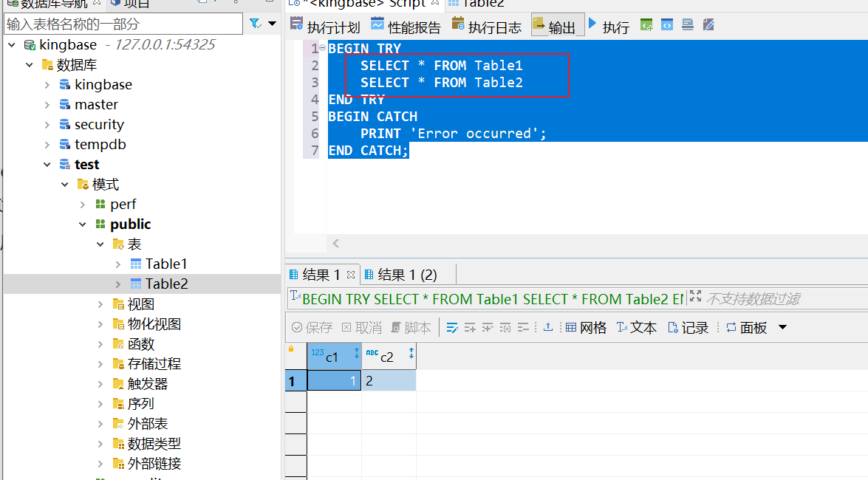This screenshot has height=480, width=868.
Task: Show the 执行日志 execution log
Action: tap(487, 27)
